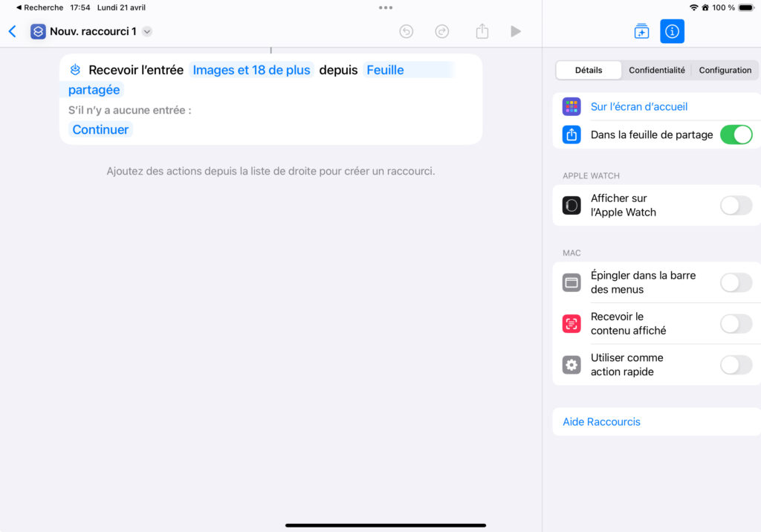This screenshot has width=761, height=532.
Task: Open the Images et 18 de plus selector
Action: pos(251,70)
